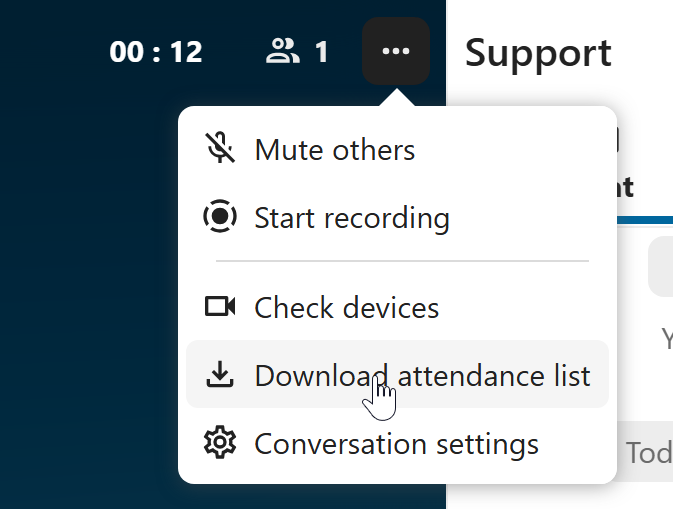Click the partially visible "Tod" date label
The image size is (673, 509).
tap(648, 453)
